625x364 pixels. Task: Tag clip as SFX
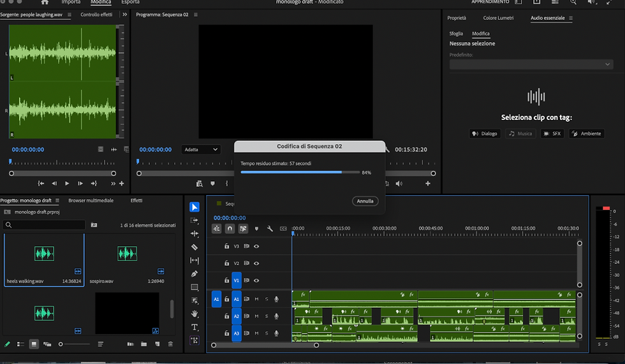coord(552,133)
